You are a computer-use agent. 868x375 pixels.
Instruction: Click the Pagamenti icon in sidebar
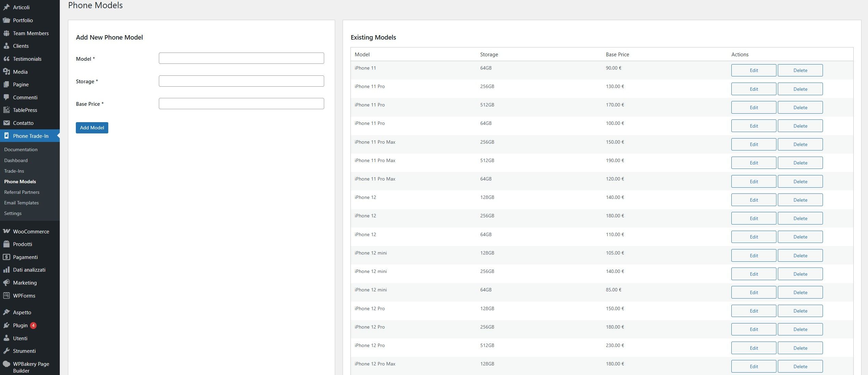tap(6, 257)
